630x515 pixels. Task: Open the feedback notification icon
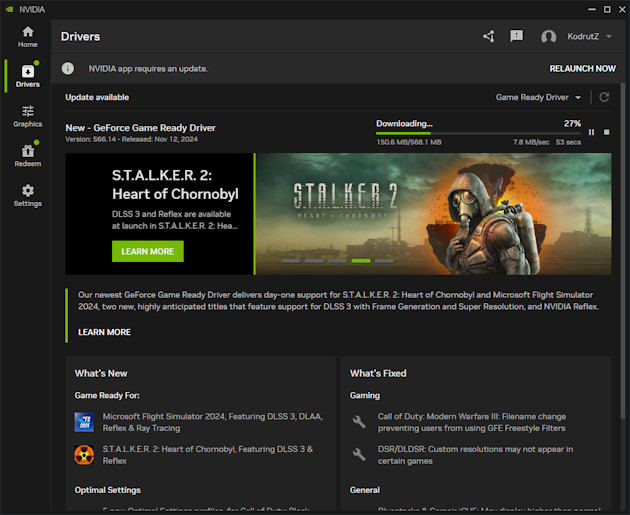coord(517,36)
